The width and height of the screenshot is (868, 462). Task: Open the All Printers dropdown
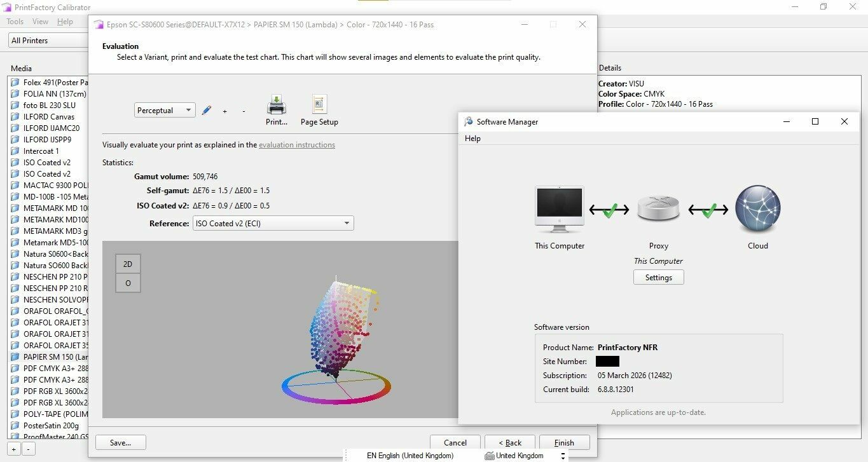48,41
